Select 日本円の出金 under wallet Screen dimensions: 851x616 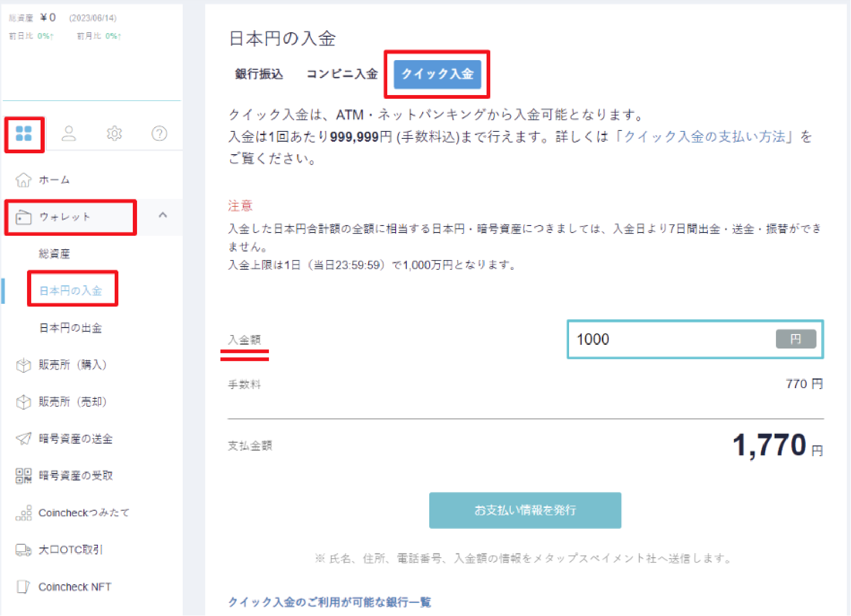tap(70, 328)
